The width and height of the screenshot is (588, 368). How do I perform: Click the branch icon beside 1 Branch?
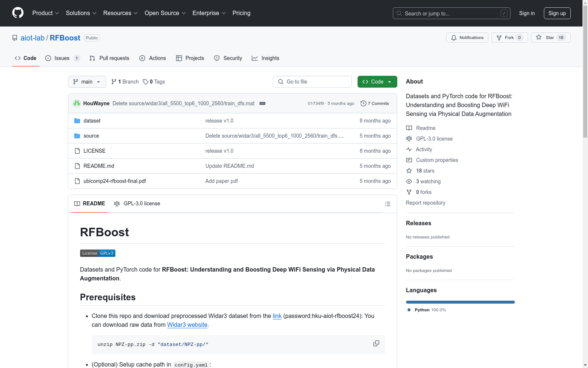tap(114, 82)
